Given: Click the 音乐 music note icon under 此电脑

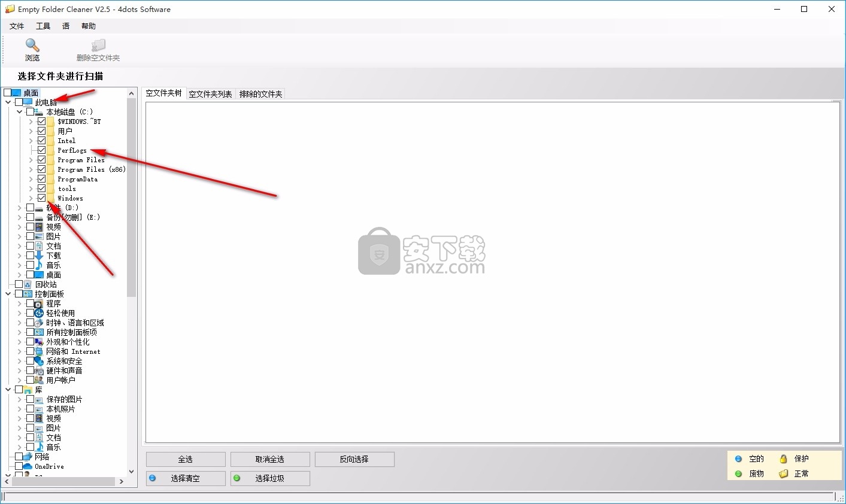Looking at the screenshot, I should click(x=39, y=265).
